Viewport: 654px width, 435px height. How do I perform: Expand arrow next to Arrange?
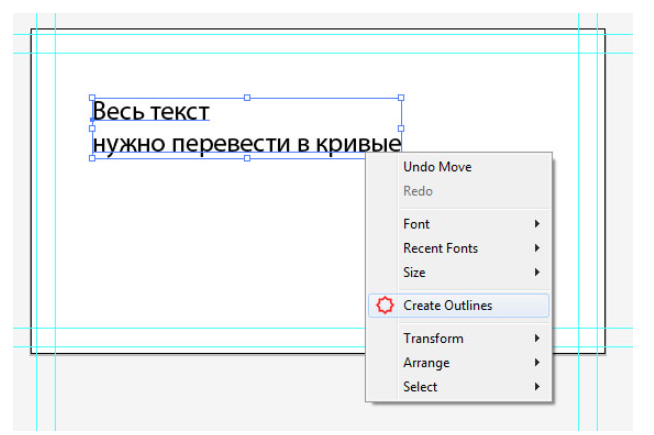537,363
